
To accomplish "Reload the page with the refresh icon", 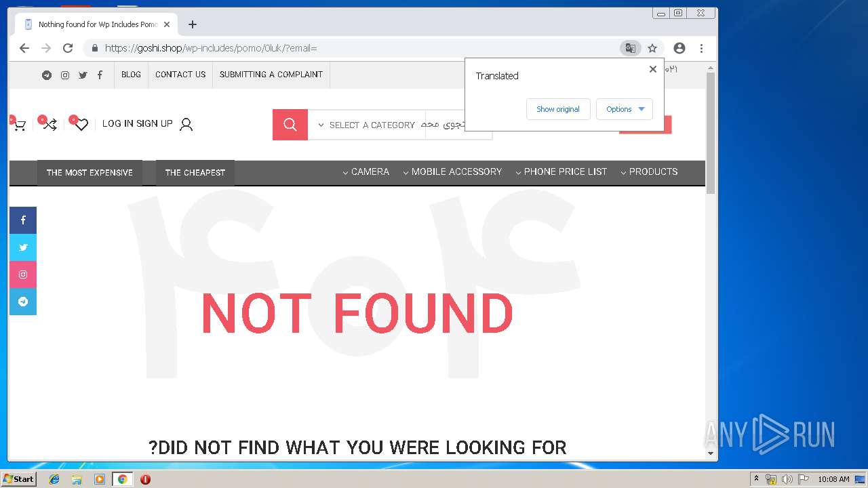I will pyautogui.click(x=68, y=48).
